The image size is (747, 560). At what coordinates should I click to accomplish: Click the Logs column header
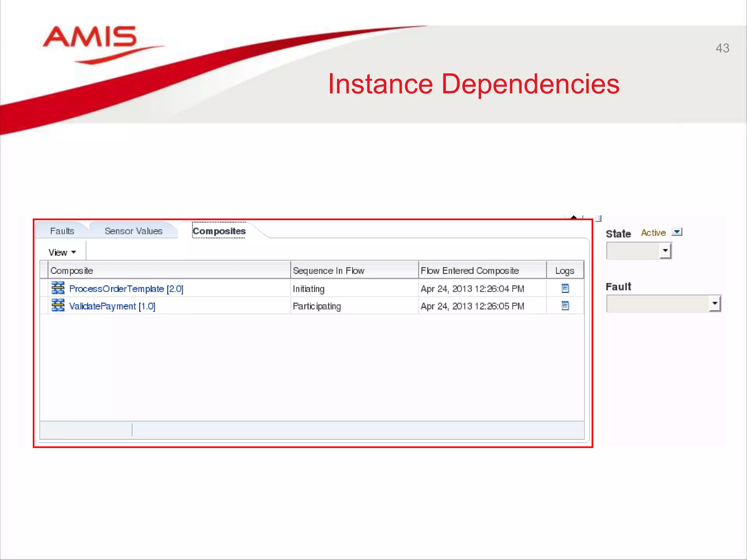(565, 271)
